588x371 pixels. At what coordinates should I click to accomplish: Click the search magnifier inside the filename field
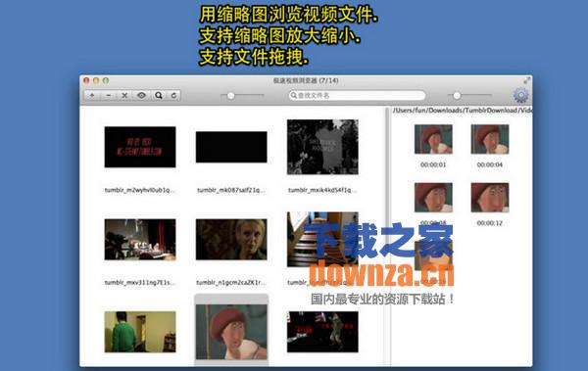click(294, 96)
